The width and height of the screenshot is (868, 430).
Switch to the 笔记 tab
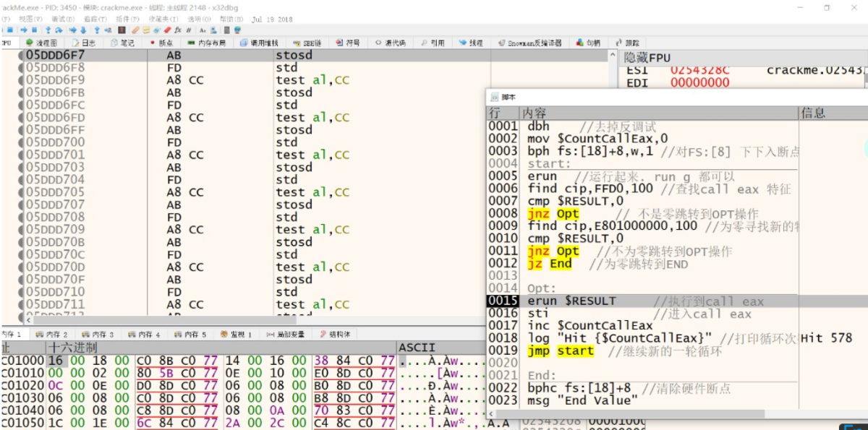pyautogui.click(x=122, y=43)
